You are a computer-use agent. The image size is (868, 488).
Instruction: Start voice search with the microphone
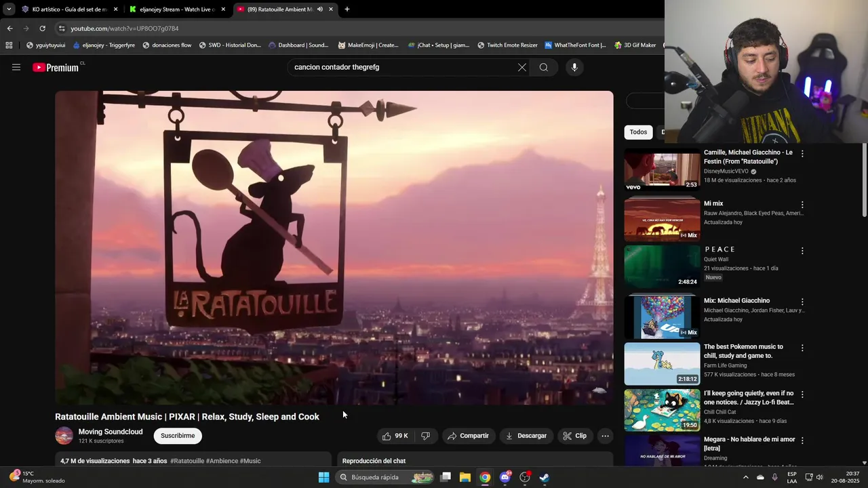[x=574, y=67]
